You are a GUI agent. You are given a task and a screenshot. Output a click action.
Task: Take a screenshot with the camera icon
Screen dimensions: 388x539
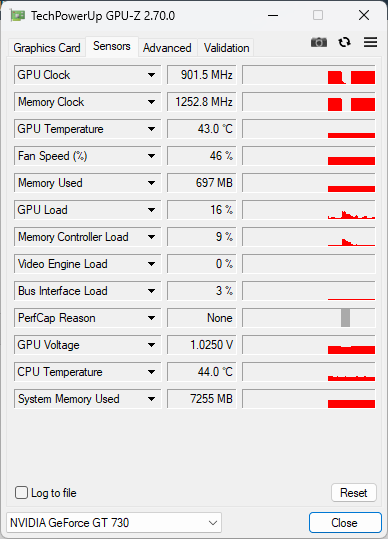[319, 42]
